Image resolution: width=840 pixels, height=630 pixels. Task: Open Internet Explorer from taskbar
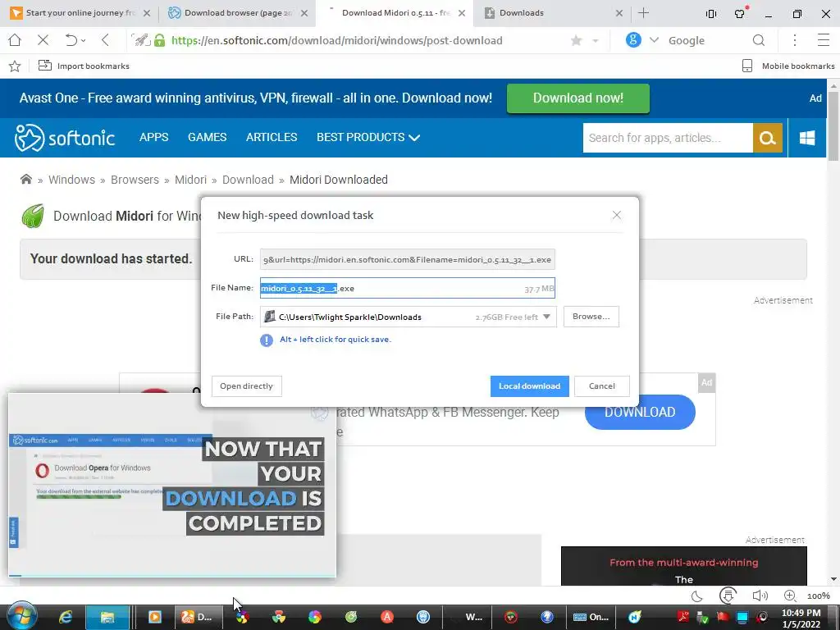pyautogui.click(x=66, y=617)
